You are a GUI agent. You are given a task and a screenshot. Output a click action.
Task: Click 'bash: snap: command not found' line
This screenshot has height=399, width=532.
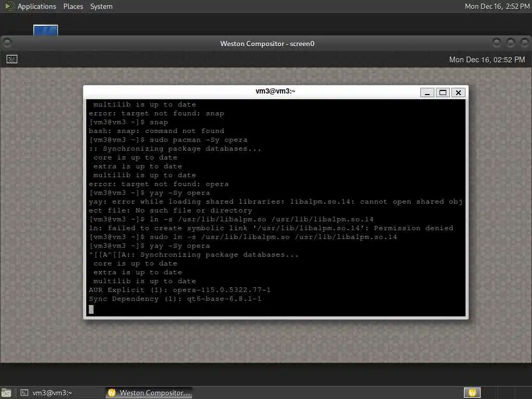[156, 131]
